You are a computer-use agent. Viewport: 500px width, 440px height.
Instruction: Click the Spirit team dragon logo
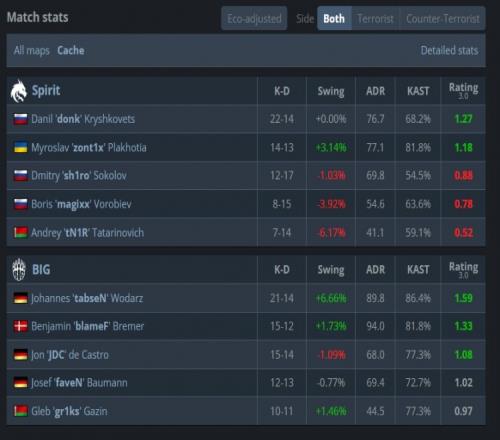pyautogui.click(x=19, y=91)
